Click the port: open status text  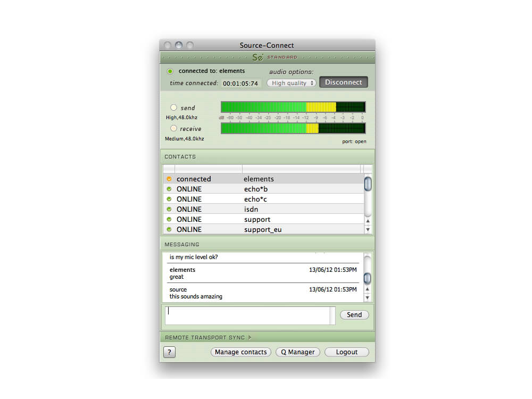[x=354, y=142]
